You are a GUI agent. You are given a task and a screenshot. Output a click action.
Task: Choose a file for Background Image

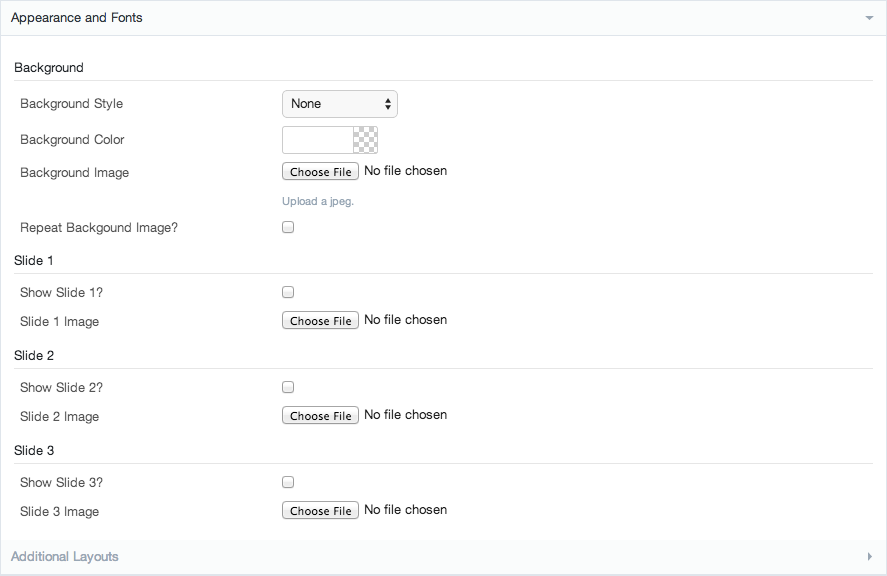(320, 171)
